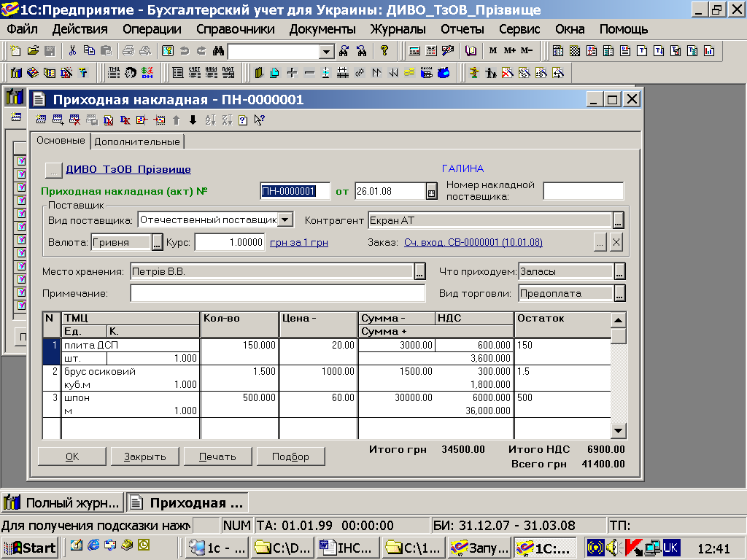Screen dimensions: 747x560
Task: Click the delete row icon in document toolbar
Action: click(75, 120)
